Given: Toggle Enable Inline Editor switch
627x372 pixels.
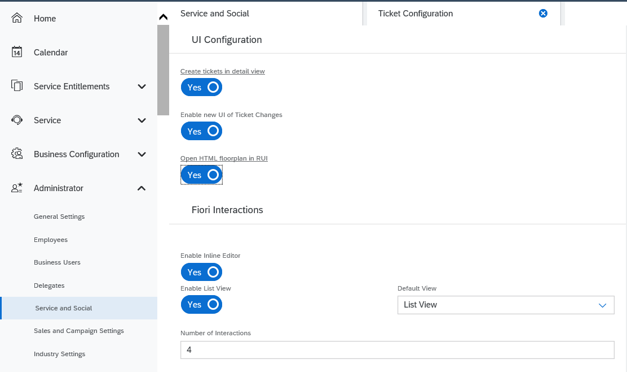Looking at the screenshot, I should coord(202,272).
